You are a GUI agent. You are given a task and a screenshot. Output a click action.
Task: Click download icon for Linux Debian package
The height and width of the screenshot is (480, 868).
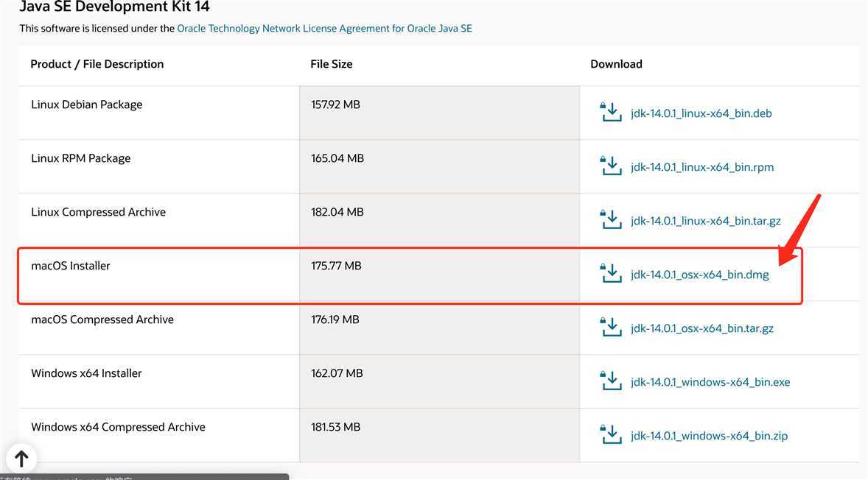[x=611, y=113]
